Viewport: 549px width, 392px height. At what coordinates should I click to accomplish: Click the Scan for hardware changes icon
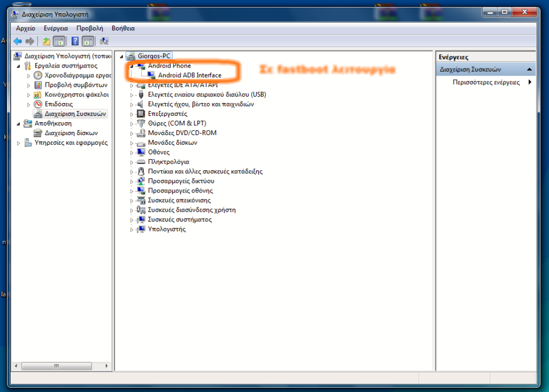(104, 41)
